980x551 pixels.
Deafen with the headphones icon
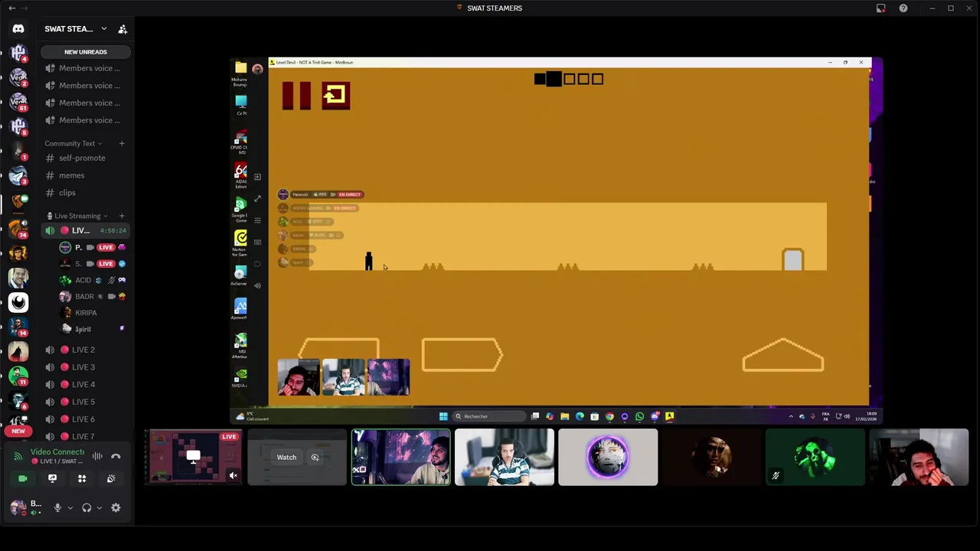click(x=87, y=508)
